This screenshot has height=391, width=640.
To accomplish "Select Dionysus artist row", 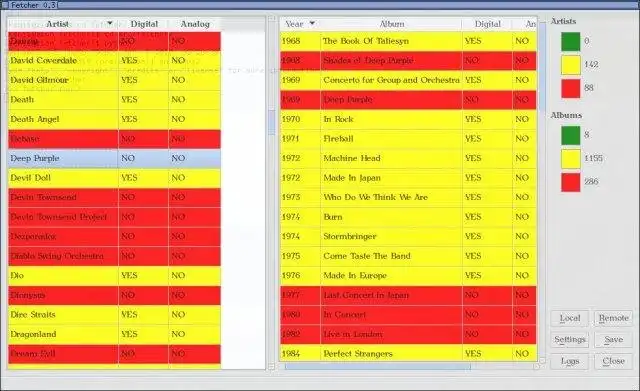I will click(114, 295).
